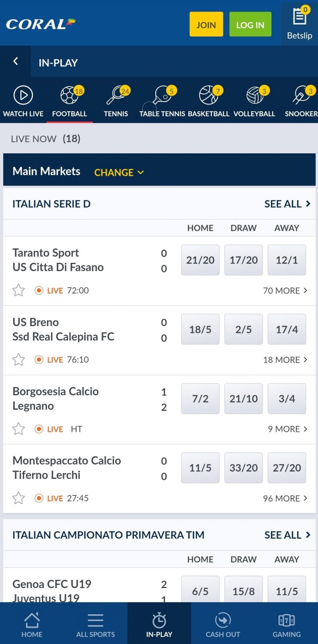Select the 21/20 home odds for Taranto Sport
318x644 pixels.
click(200, 260)
